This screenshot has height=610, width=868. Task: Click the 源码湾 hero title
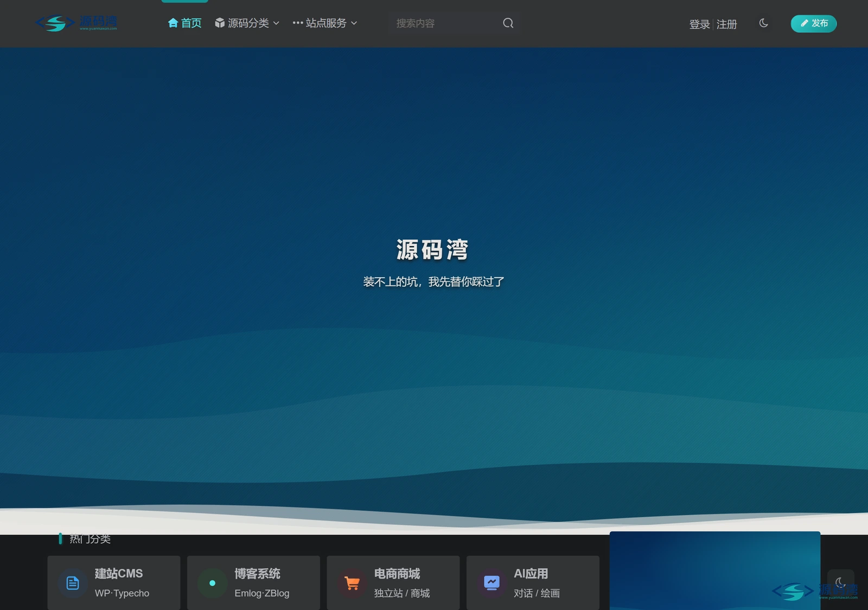(432, 250)
